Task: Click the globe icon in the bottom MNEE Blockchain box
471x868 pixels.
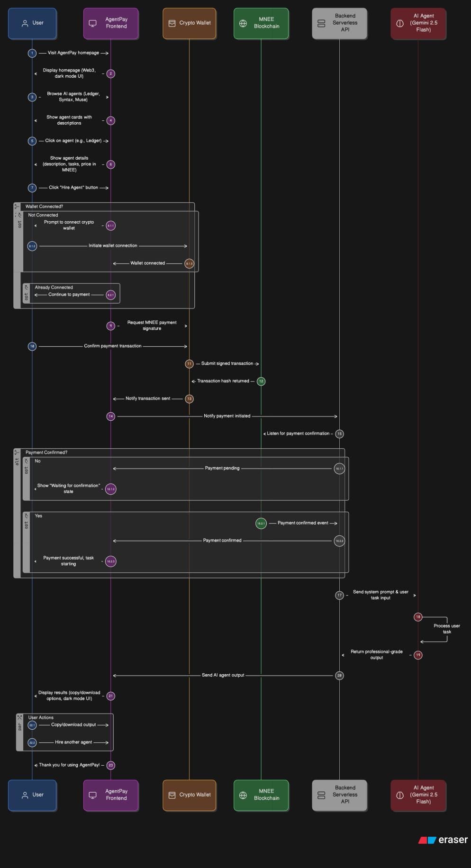Action: point(243,795)
